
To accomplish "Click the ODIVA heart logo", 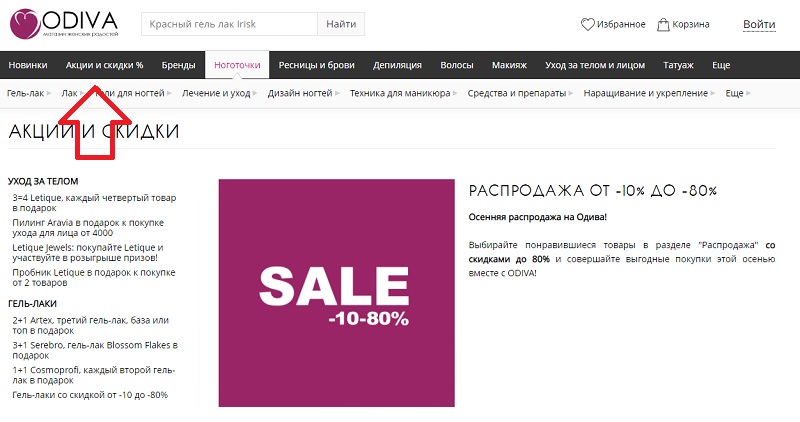I will tap(25, 23).
